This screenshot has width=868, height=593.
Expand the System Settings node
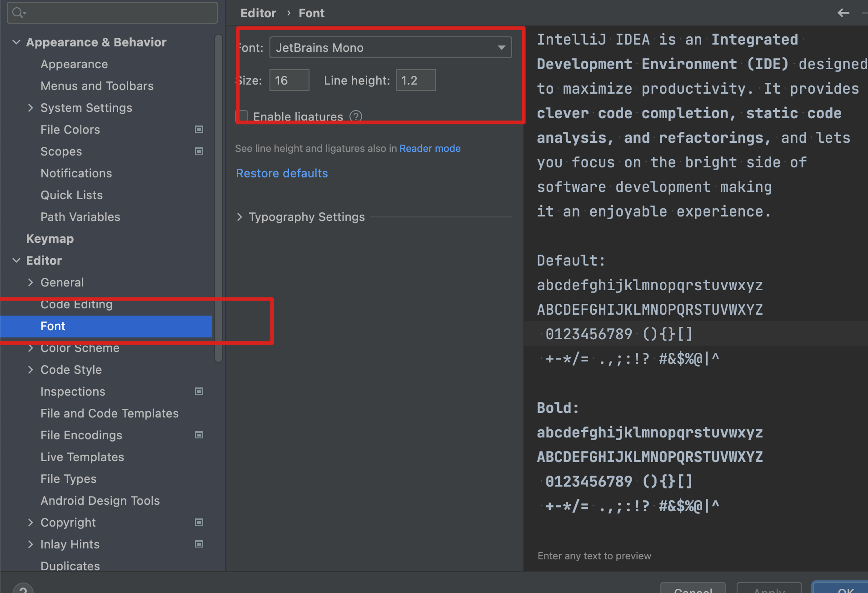pos(30,108)
